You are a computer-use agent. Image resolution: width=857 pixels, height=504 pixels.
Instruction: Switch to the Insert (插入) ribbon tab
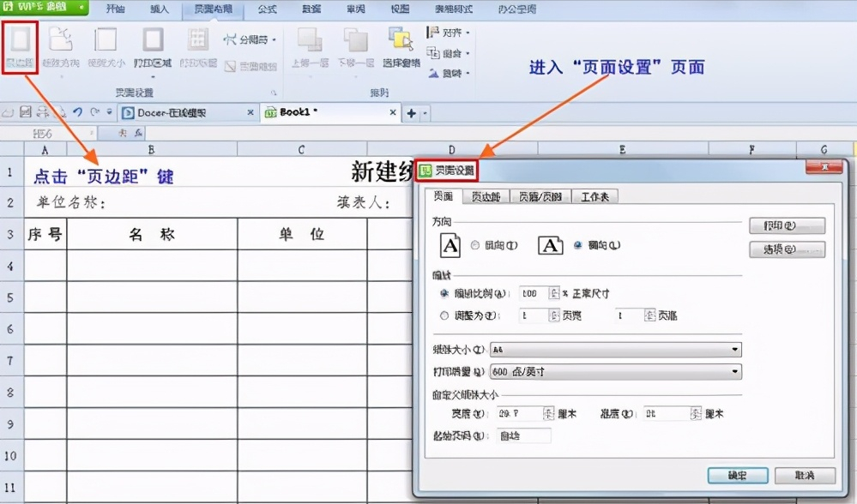pyautogui.click(x=159, y=9)
